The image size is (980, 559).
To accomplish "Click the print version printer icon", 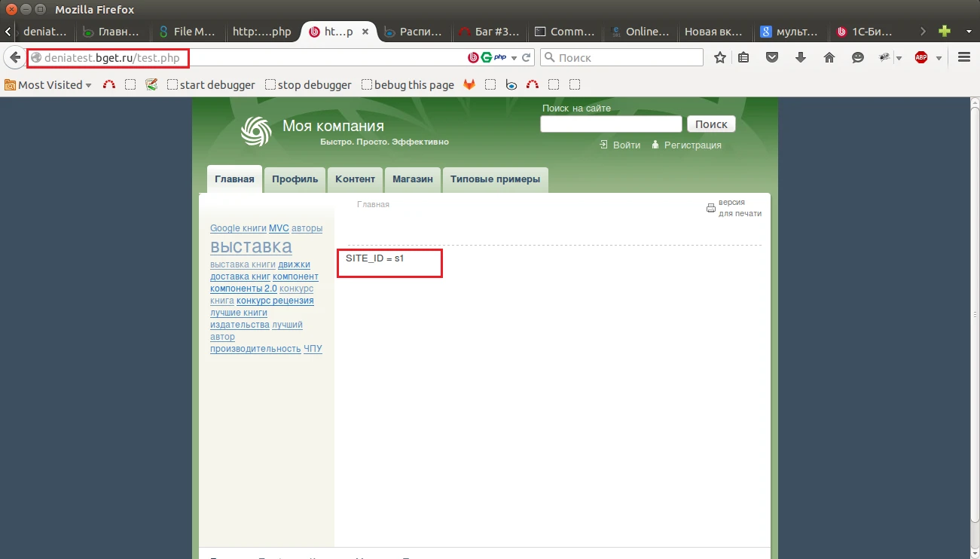I will click(710, 209).
